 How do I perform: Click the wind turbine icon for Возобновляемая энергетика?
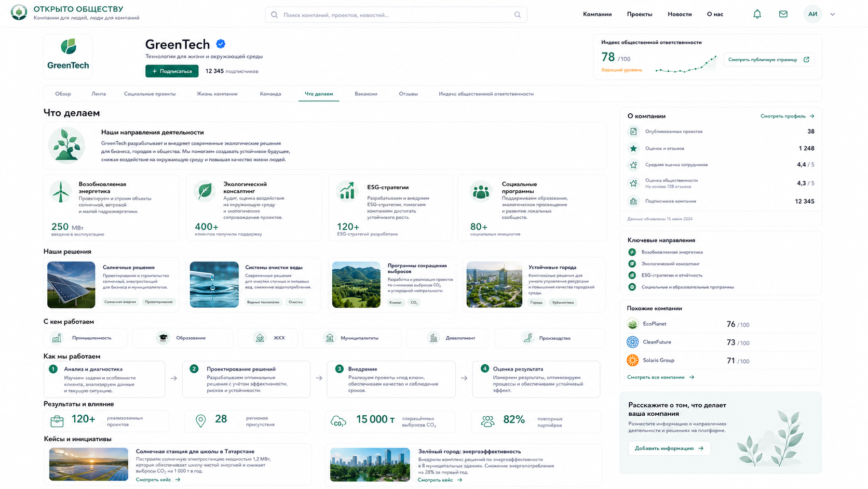coord(61,191)
